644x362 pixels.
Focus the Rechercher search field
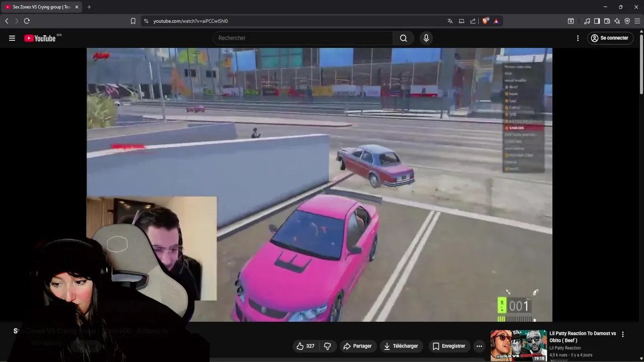[x=303, y=38]
